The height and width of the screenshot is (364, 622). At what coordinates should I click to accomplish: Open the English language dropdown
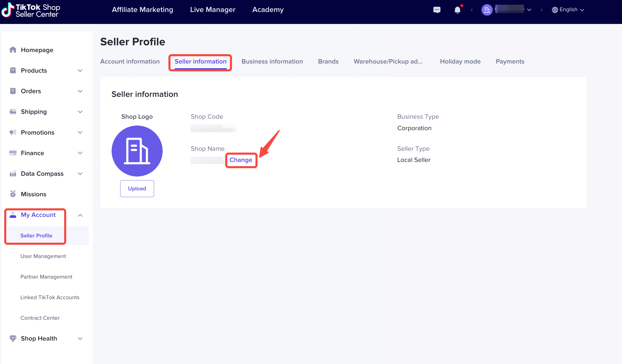coord(568,10)
